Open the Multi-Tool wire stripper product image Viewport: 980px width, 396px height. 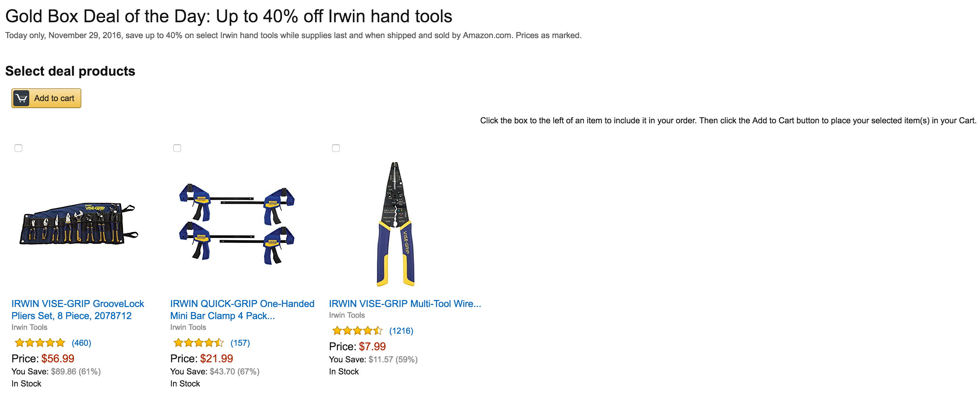396,224
